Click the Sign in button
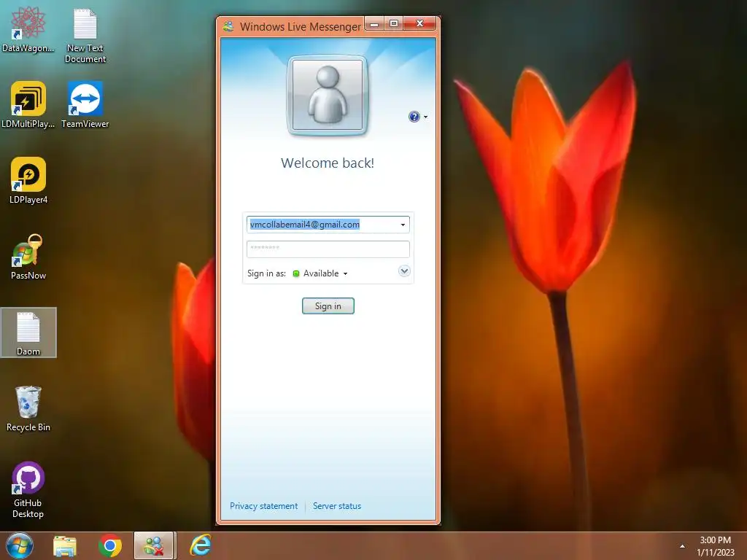This screenshot has width=747, height=560. pos(328,306)
